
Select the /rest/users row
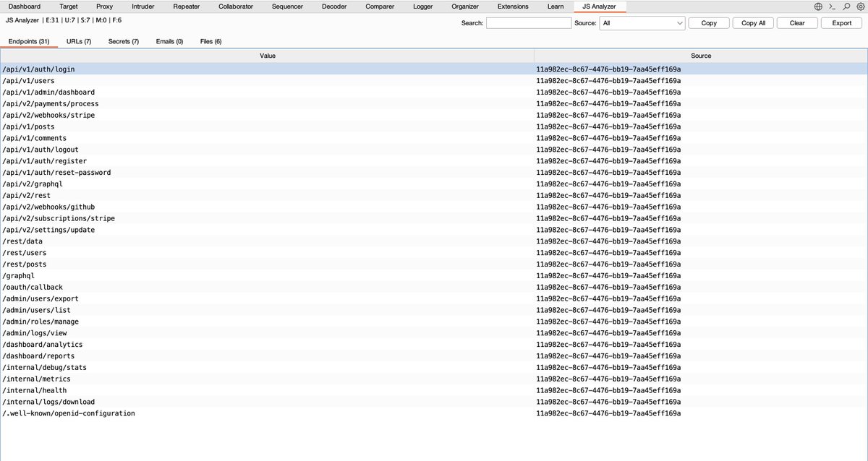pyautogui.click(x=434, y=253)
